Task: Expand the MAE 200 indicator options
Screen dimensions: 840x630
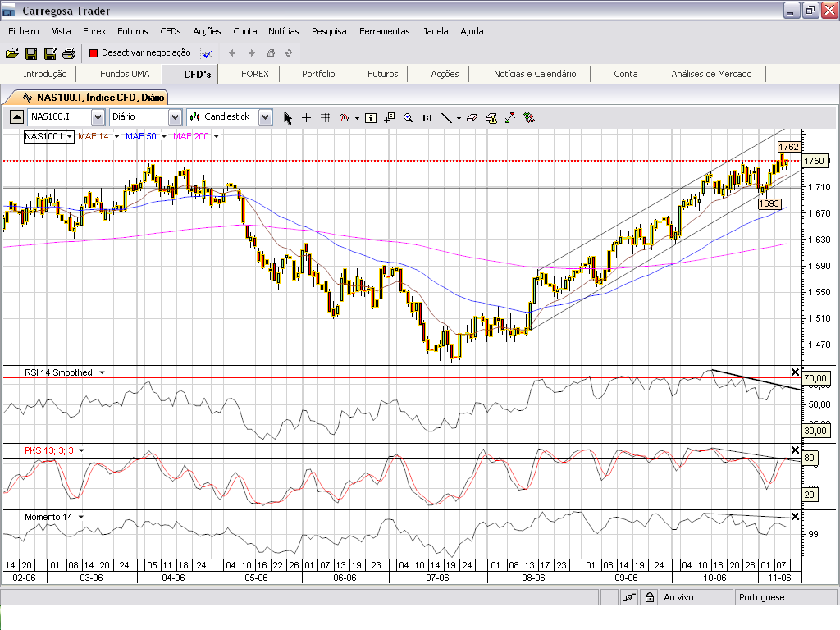Action: pos(216,136)
